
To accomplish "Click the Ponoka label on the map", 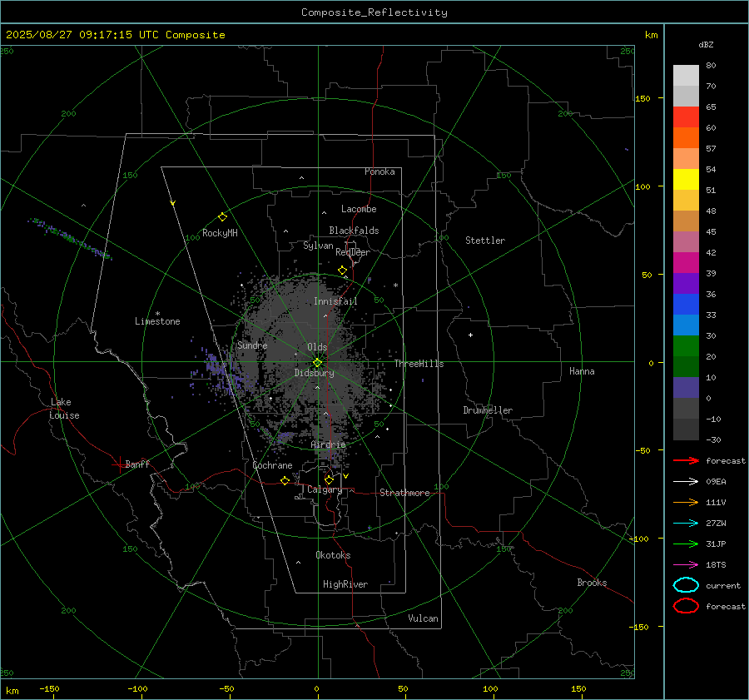I will tap(379, 171).
